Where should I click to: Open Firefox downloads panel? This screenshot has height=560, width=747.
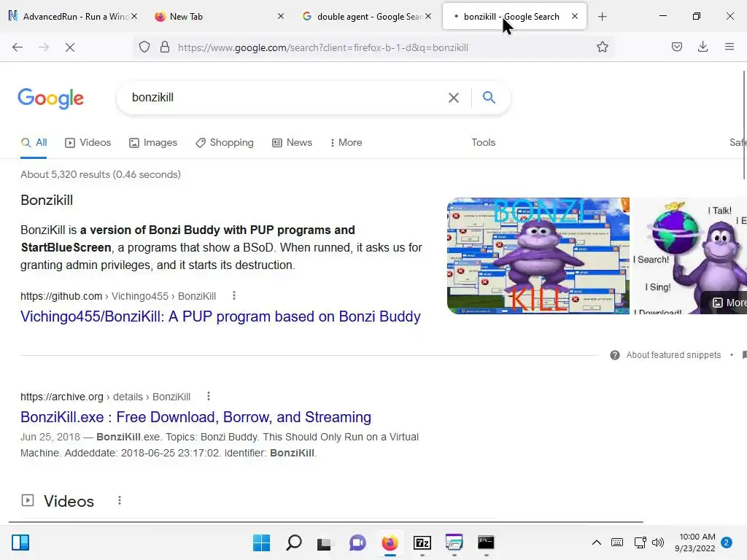point(703,47)
